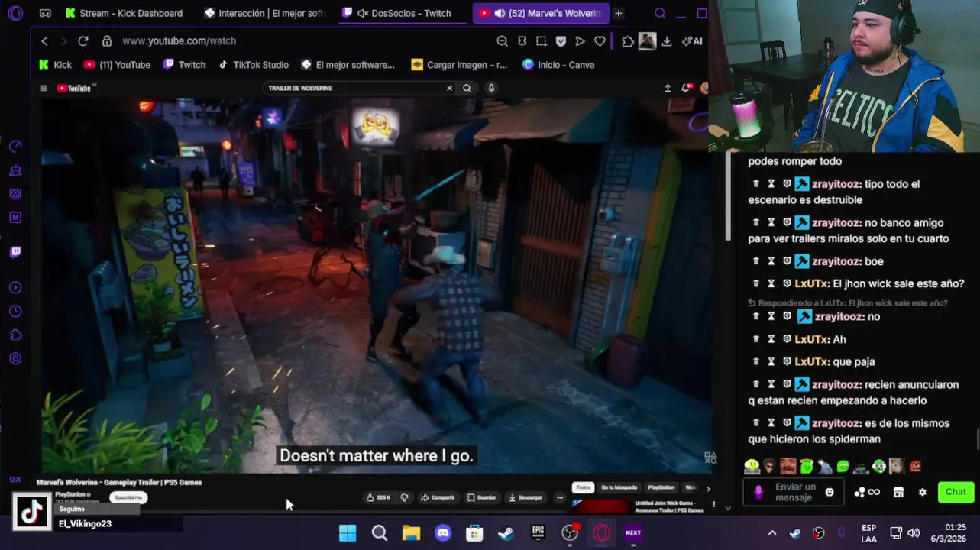
Task: Click the Enviar un mensaje input
Action: coord(795,492)
